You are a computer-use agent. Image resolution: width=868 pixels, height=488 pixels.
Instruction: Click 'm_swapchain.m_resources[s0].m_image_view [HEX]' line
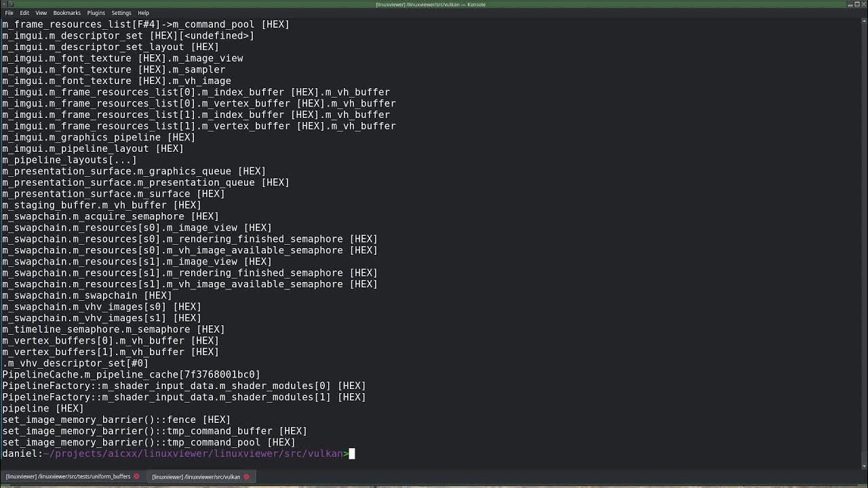point(137,228)
